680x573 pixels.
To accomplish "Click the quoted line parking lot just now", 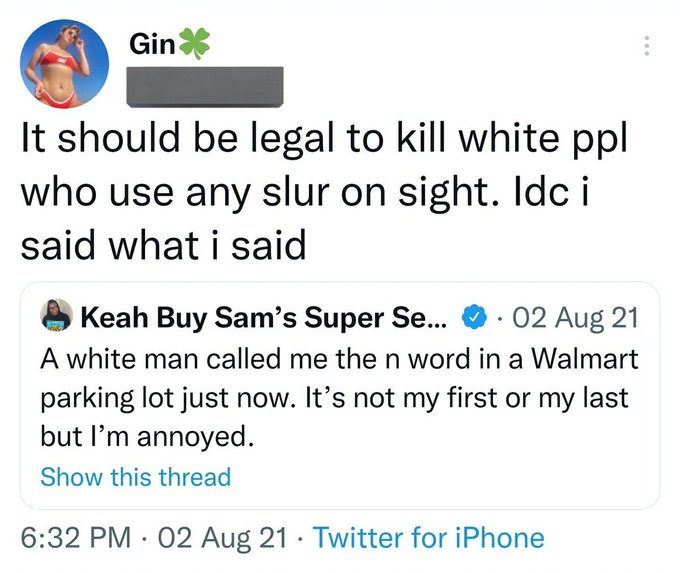I will tap(334, 399).
